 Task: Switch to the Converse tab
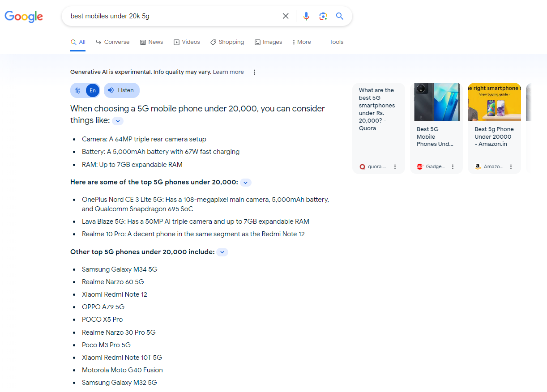112,42
